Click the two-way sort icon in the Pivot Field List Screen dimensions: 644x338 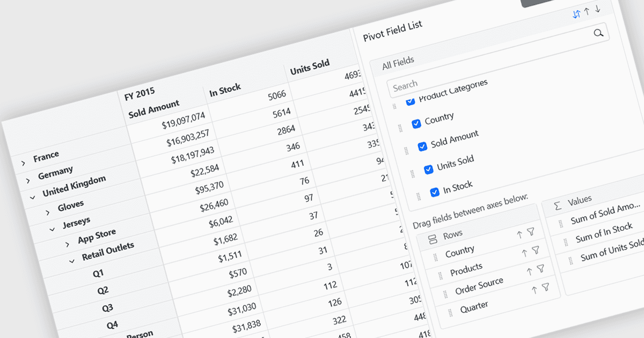click(577, 14)
